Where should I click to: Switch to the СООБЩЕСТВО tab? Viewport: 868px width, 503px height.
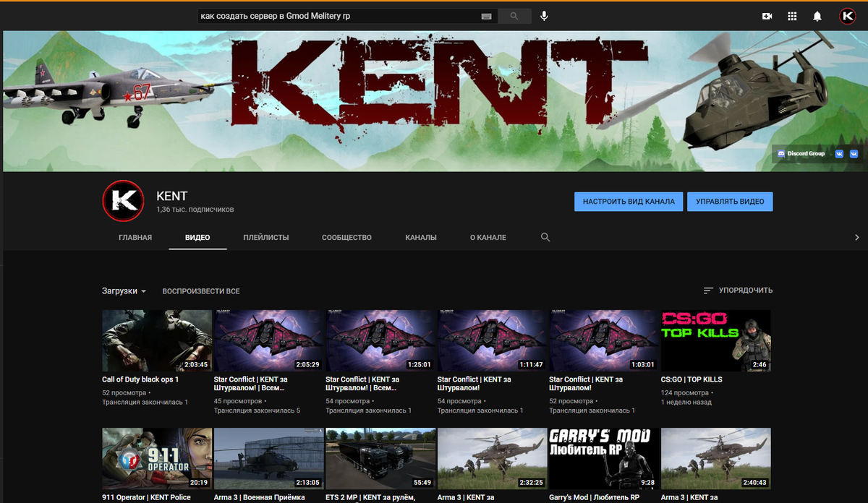point(346,237)
